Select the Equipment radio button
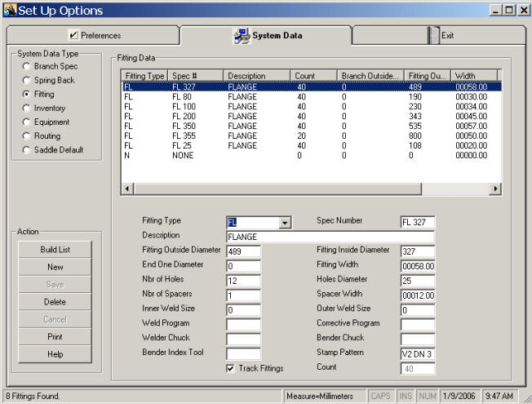The height and width of the screenshot is (404, 532). point(26,122)
